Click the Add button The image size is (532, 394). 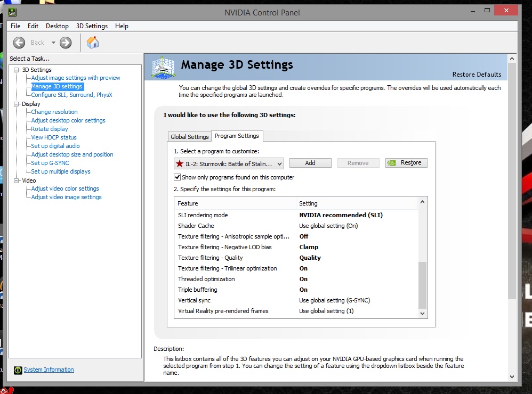coord(310,163)
